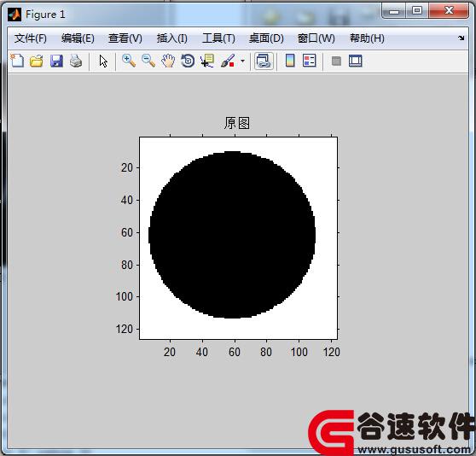Open the 工具(T) menu

point(218,38)
